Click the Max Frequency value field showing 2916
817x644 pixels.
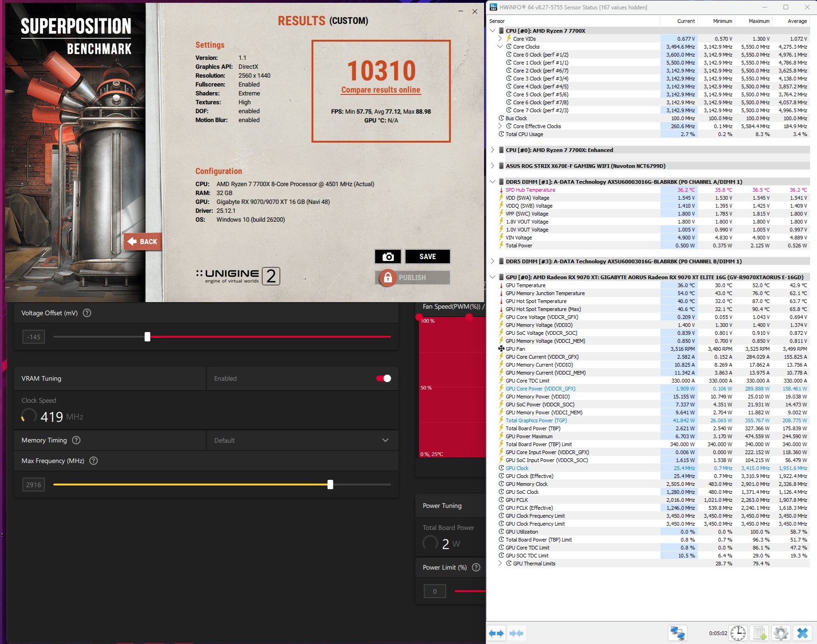pyautogui.click(x=34, y=485)
